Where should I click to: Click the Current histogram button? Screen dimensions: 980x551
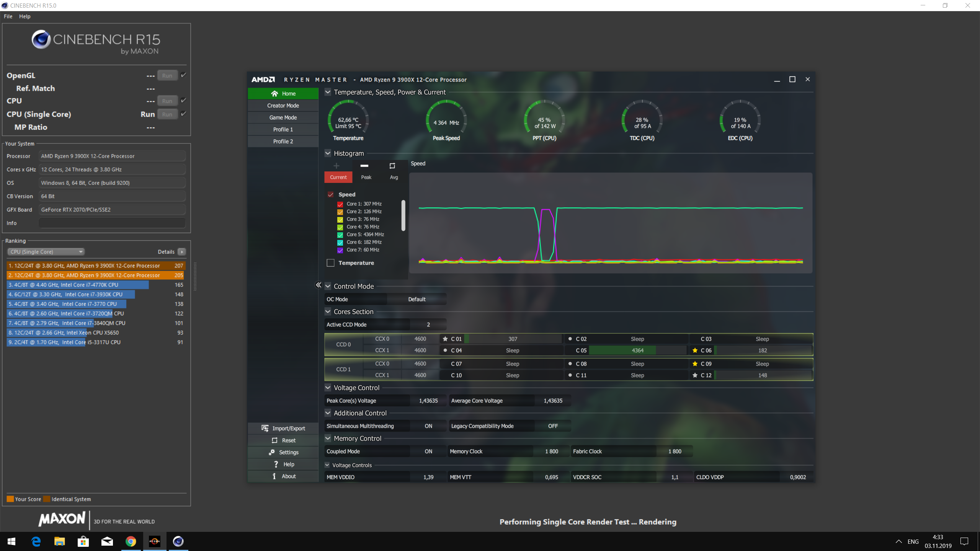point(338,177)
